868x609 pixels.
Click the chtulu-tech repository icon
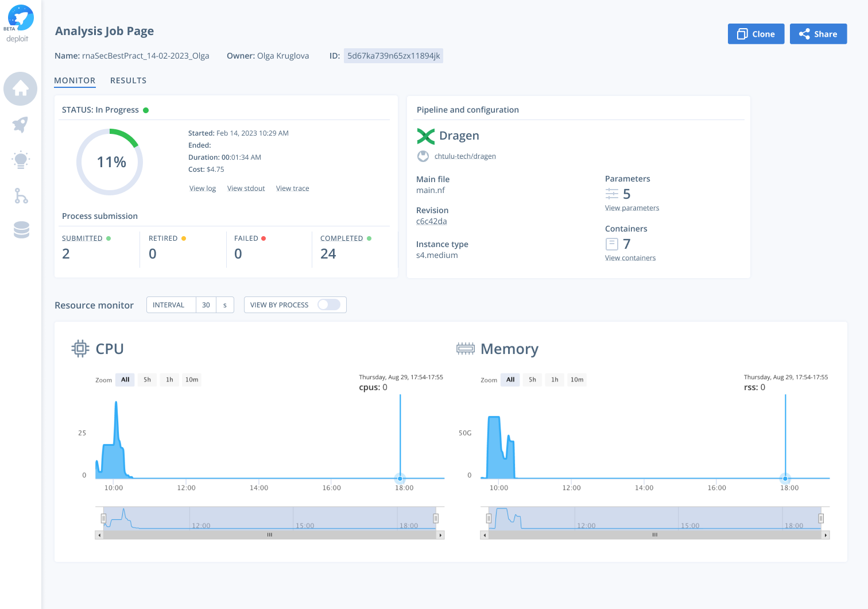(423, 156)
